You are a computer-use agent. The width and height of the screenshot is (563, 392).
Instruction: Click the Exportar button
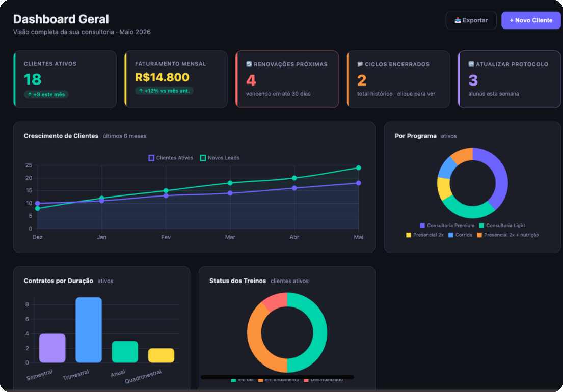click(x=471, y=20)
